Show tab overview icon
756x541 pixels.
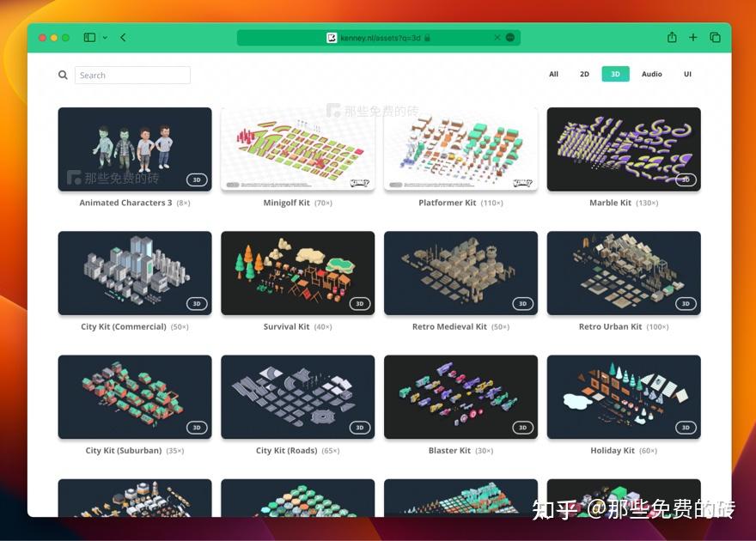(x=715, y=37)
